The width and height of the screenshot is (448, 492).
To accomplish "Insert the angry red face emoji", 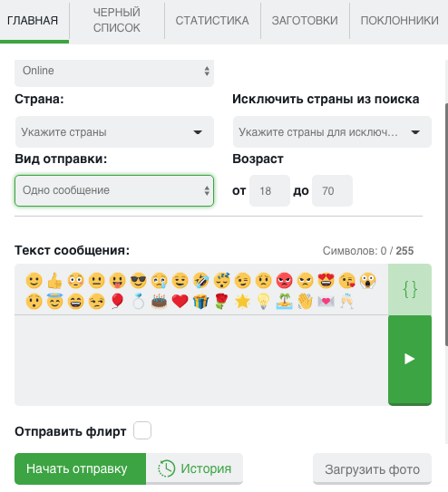I will (284, 280).
